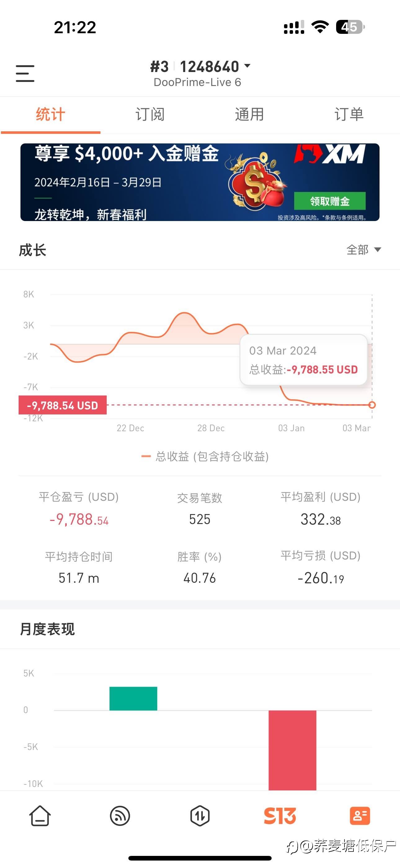Screen dimensions: 400x868
Task: Tap the XM logo on banner
Action: pos(330,154)
